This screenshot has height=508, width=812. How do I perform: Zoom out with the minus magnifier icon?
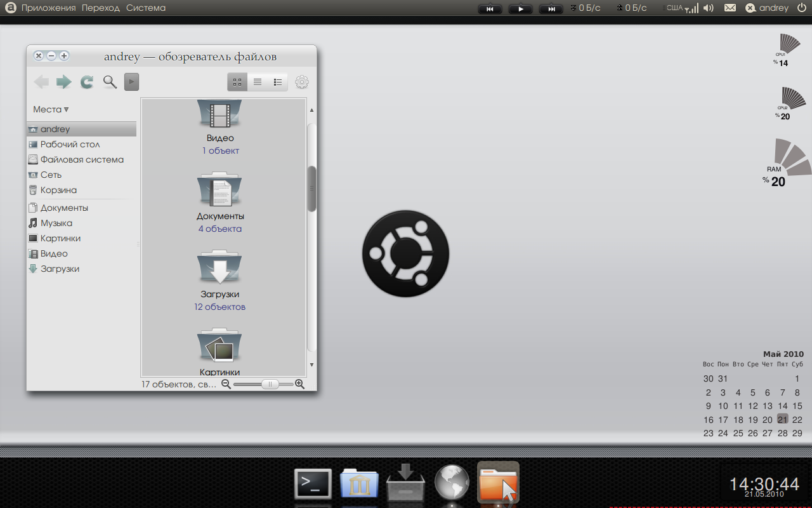[226, 384]
